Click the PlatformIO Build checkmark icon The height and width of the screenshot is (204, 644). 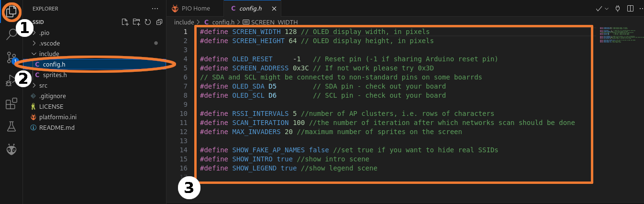coord(599,9)
